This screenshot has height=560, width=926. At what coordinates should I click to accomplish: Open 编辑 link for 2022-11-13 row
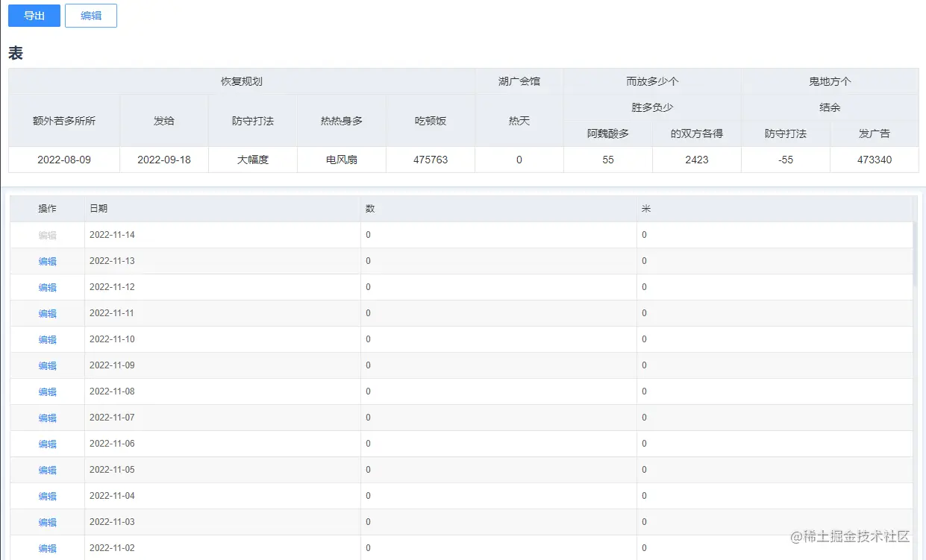pos(48,261)
